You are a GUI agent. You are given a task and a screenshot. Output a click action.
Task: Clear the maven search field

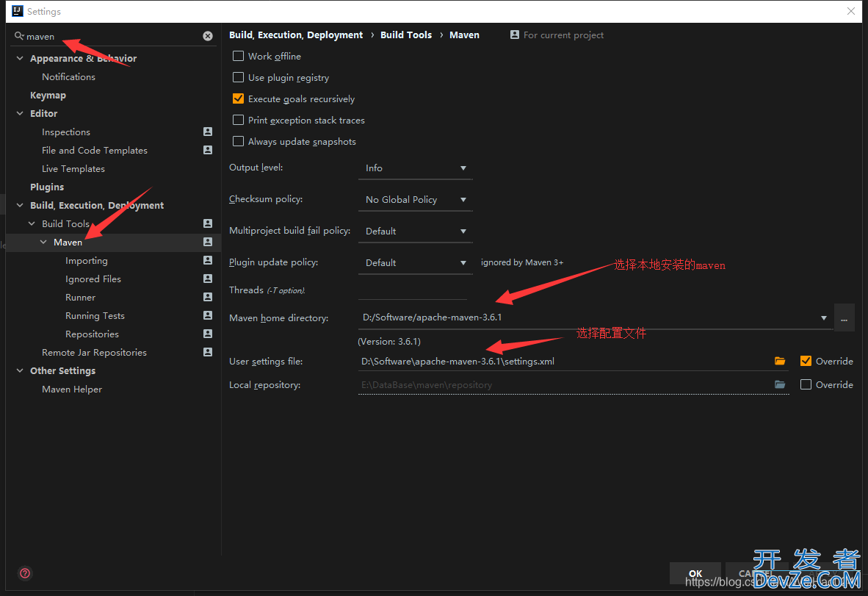tap(208, 36)
